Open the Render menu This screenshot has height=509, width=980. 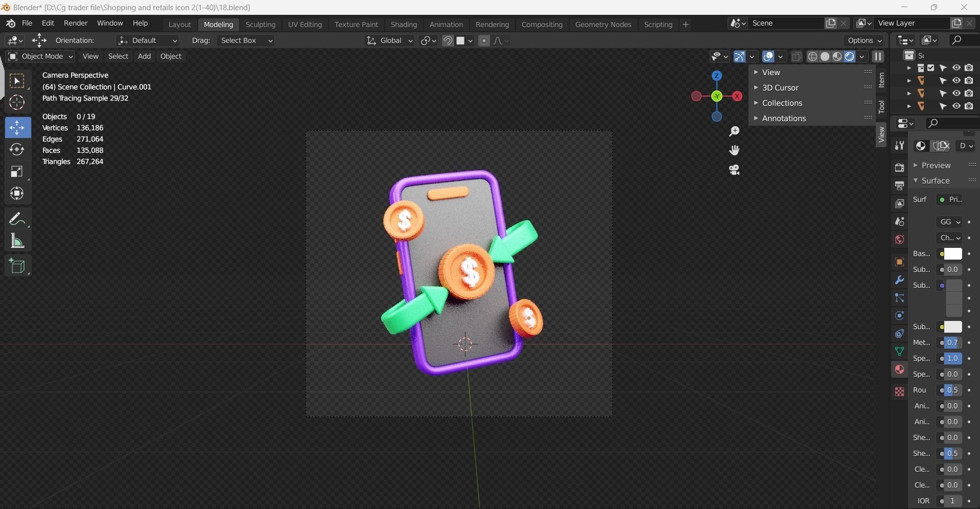76,24
